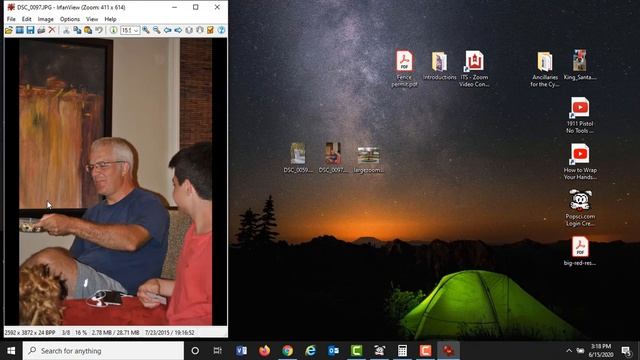
Task: Click the Copy icon in IrfanView toolbar
Action: (77, 30)
